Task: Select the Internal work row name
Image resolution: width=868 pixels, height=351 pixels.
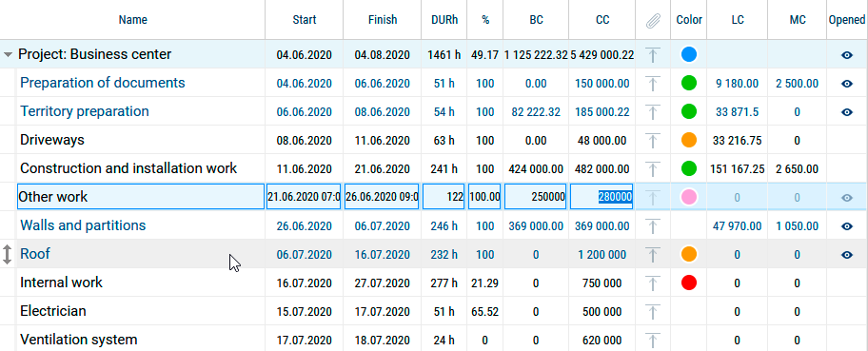Action: [62, 283]
